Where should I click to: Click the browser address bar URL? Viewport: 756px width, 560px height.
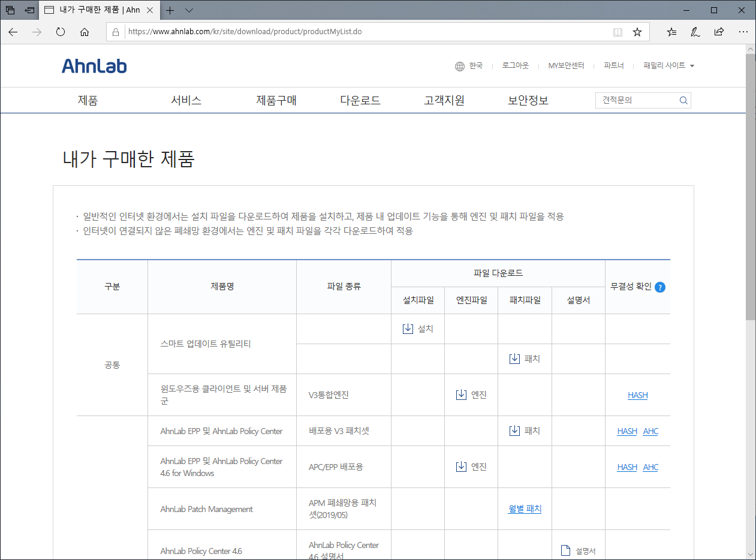[x=245, y=32]
